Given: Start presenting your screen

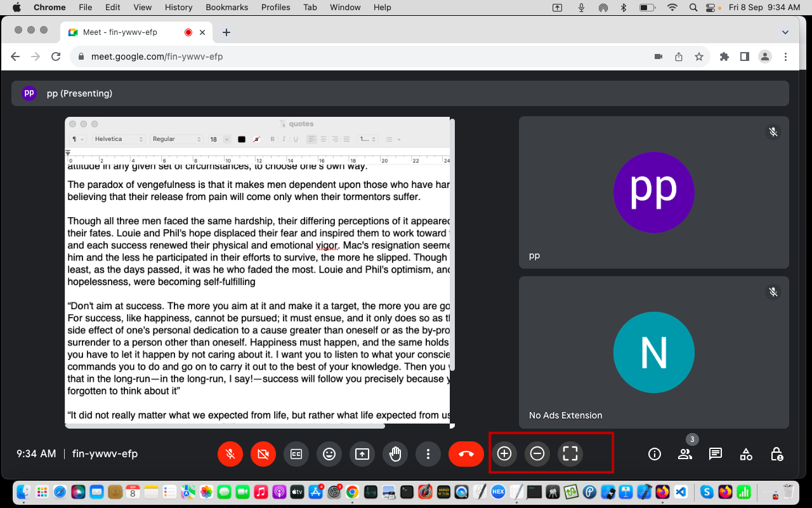Looking at the screenshot, I should pyautogui.click(x=362, y=453).
